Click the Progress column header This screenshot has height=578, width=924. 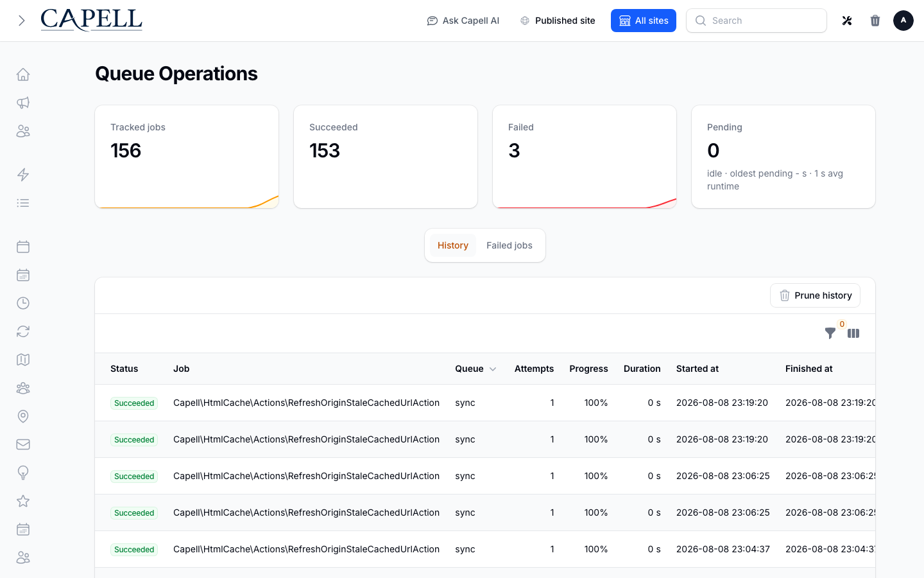[588, 369]
